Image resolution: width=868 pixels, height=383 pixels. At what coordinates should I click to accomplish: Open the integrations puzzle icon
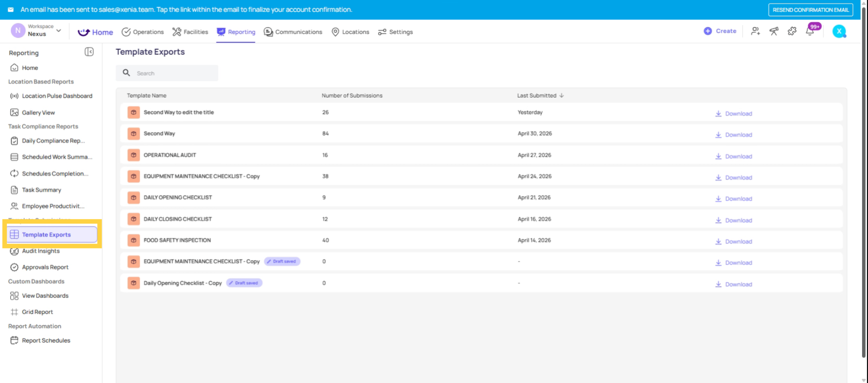pos(792,31)
